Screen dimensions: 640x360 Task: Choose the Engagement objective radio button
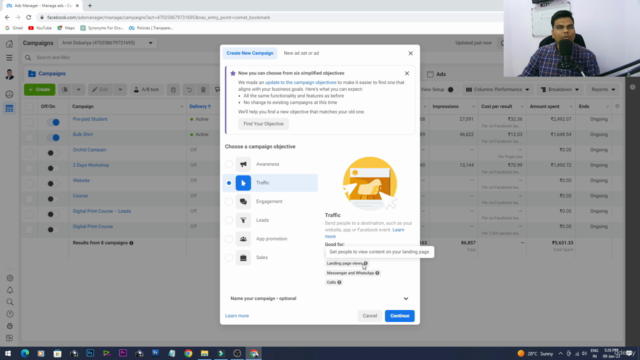(x=229, y=202)
